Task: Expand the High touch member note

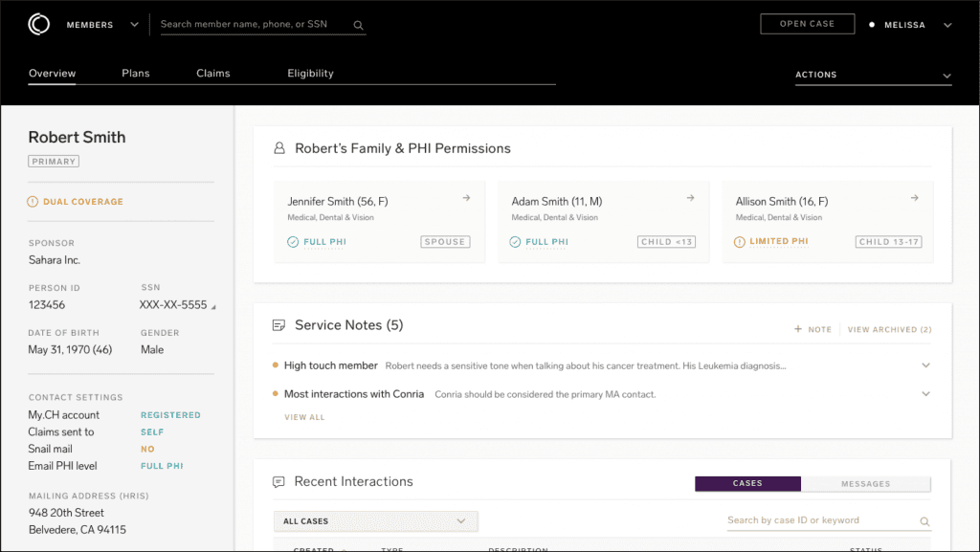Action: tap(924, 364)
